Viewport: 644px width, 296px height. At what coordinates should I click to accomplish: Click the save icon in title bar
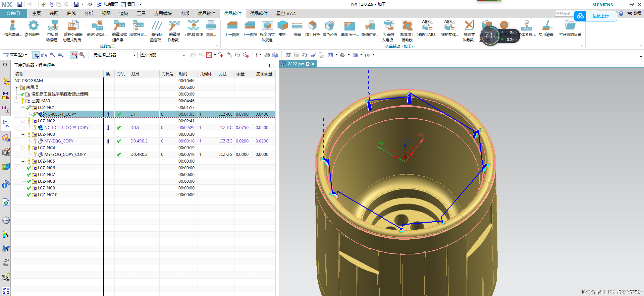coord(20,4)
